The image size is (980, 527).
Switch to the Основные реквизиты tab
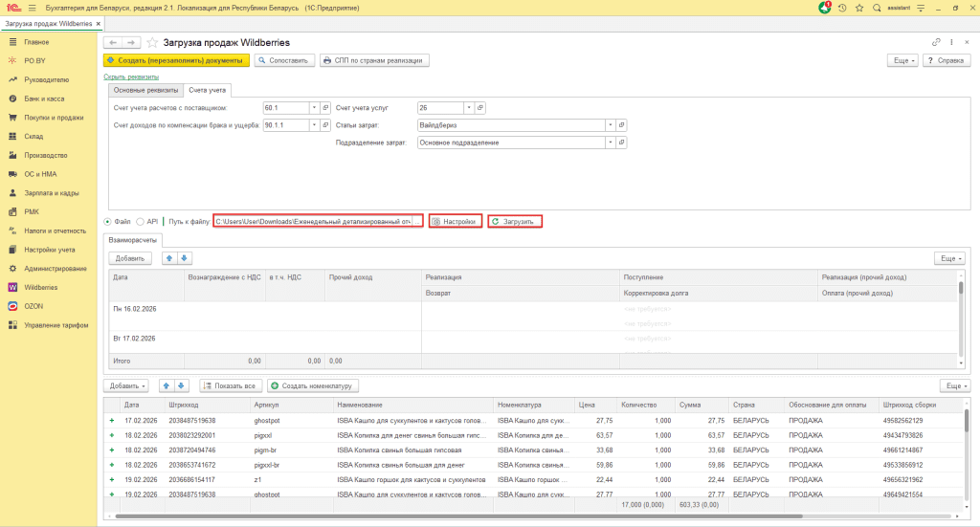[145, 90]
